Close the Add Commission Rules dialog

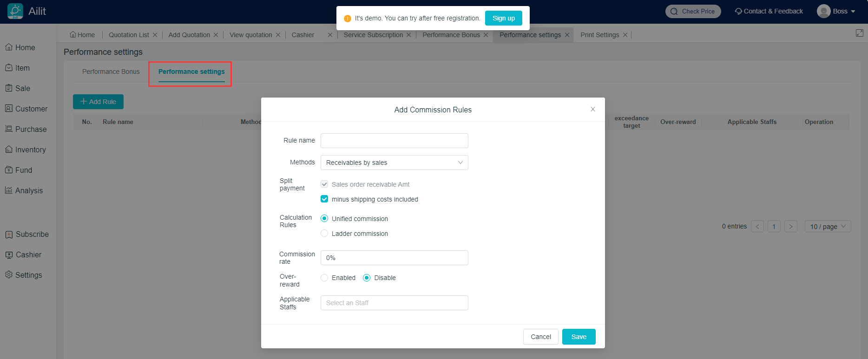(592, 109)
